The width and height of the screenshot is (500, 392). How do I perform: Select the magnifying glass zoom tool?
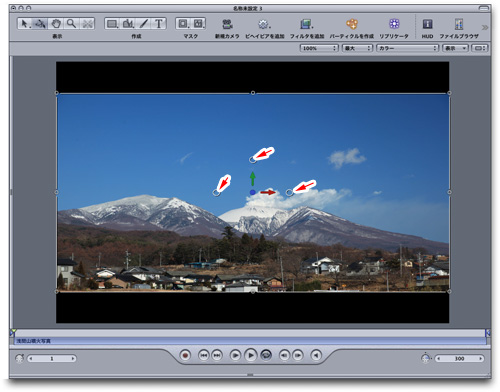point(71,24)
